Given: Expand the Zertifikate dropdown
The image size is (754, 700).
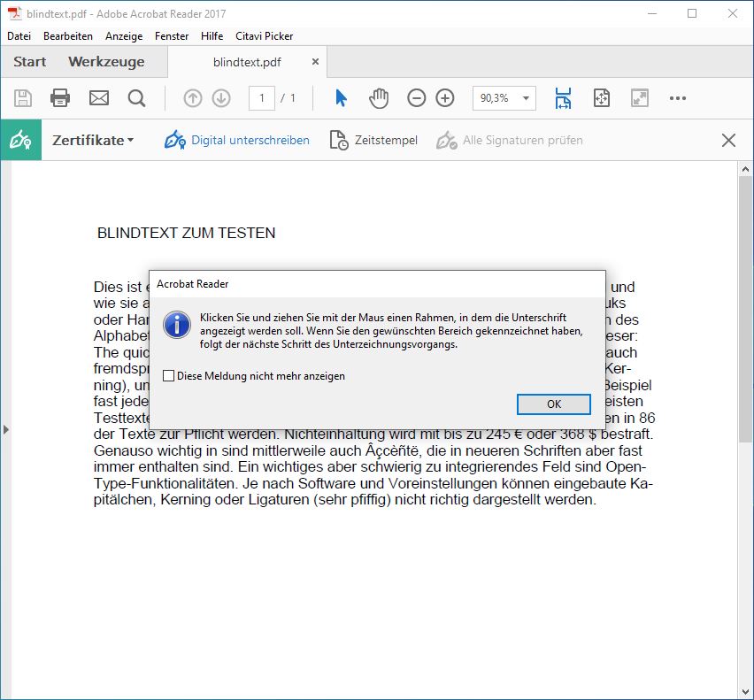Looking at the screenshot, I should click(x=93, y=141).
